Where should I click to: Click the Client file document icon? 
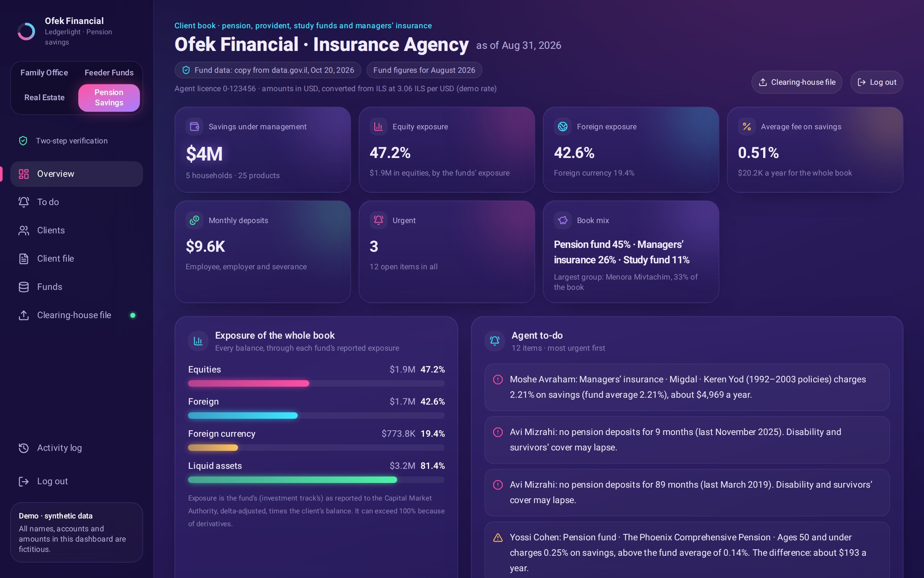tap(24, 259)
